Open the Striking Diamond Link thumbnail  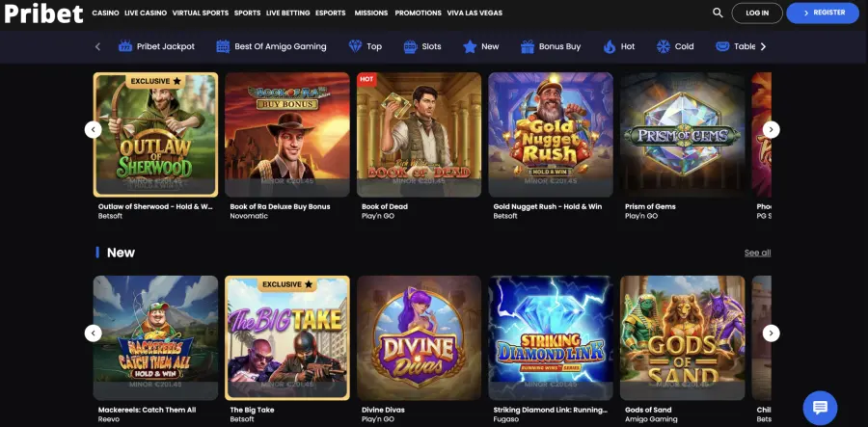551,338
